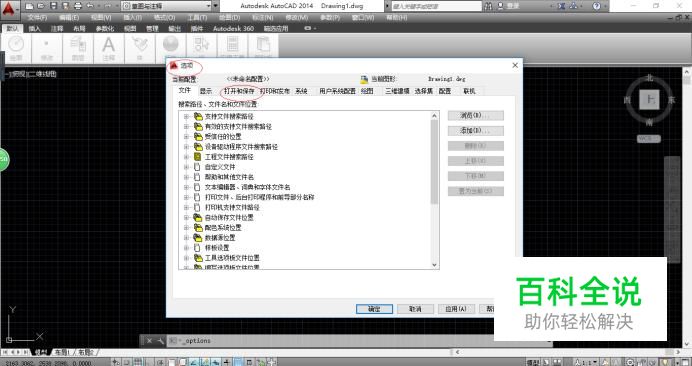This screenshot has height=366, width=692.
Task: Switch to the 三维建模 tab in Options dialog
Action: (397, 91)
